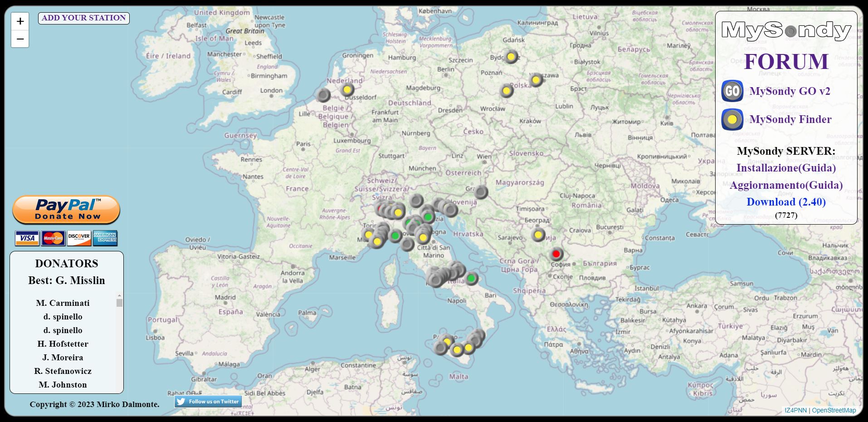Screen dimensions: 868x422
Task: Open the yellow station marker near Warszawa
Action: click(536, 80)
